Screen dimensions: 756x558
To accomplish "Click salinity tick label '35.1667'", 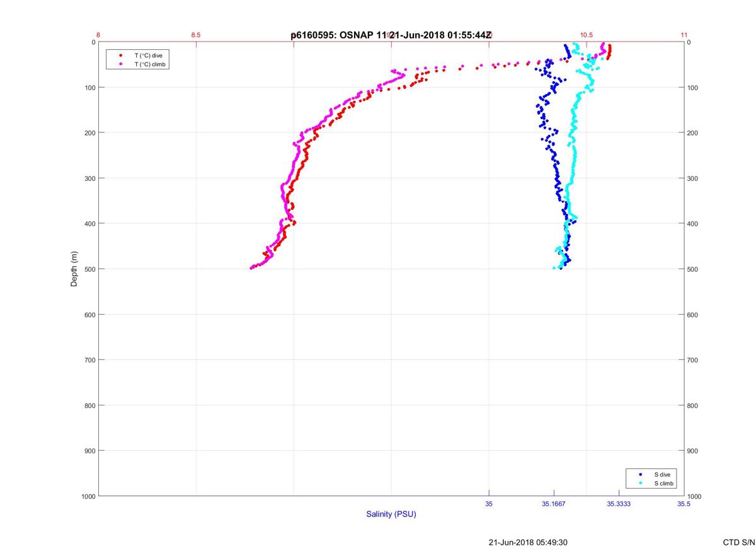I will (554, 504).
